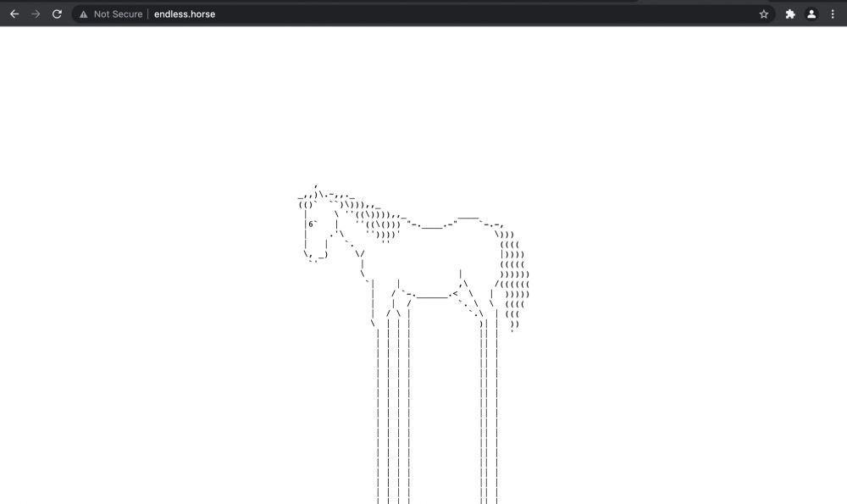
Task: Click the endless.horse URL in address bar
Action: click(184, 14)
